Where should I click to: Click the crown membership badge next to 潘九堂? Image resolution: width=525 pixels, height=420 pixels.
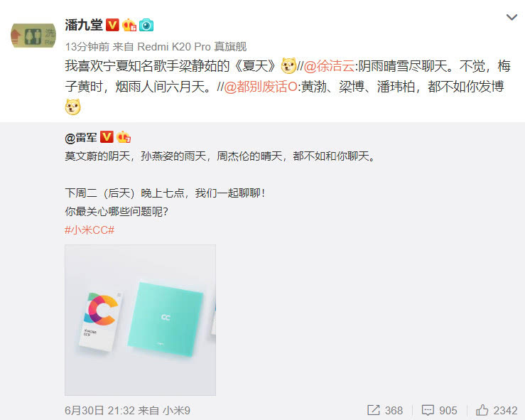pos(129,25)
